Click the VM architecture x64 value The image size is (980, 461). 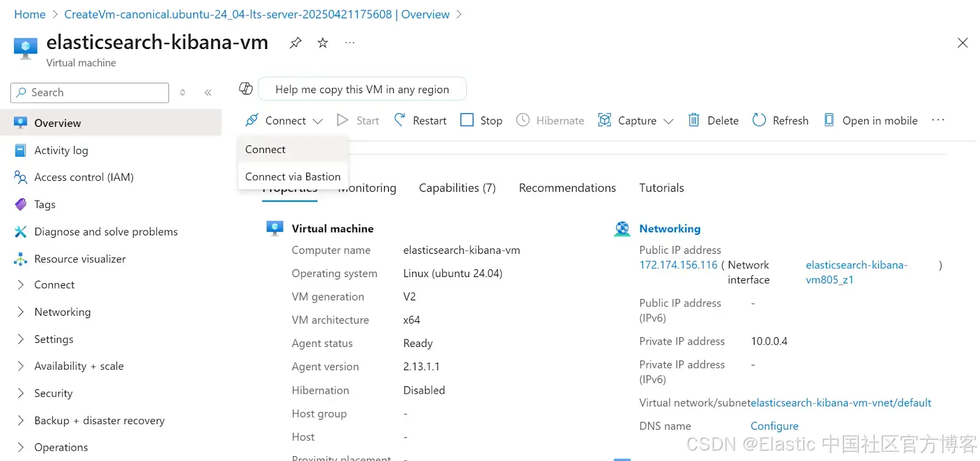(x=412, y=320)
